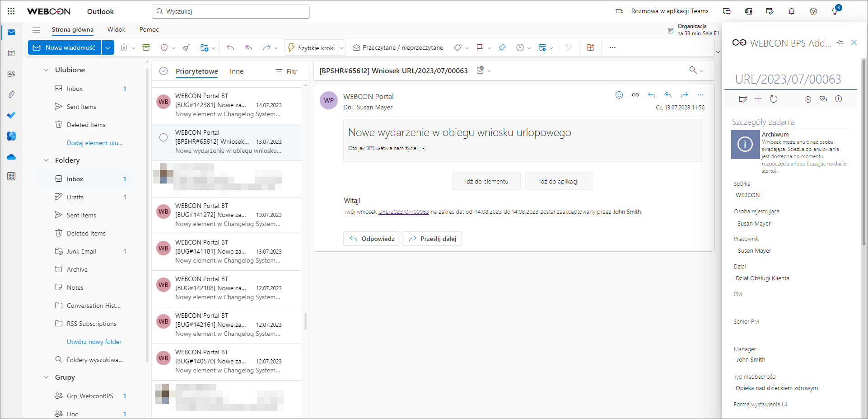
Task: Archive the message with the green box icon
Action: pos(146,47)
